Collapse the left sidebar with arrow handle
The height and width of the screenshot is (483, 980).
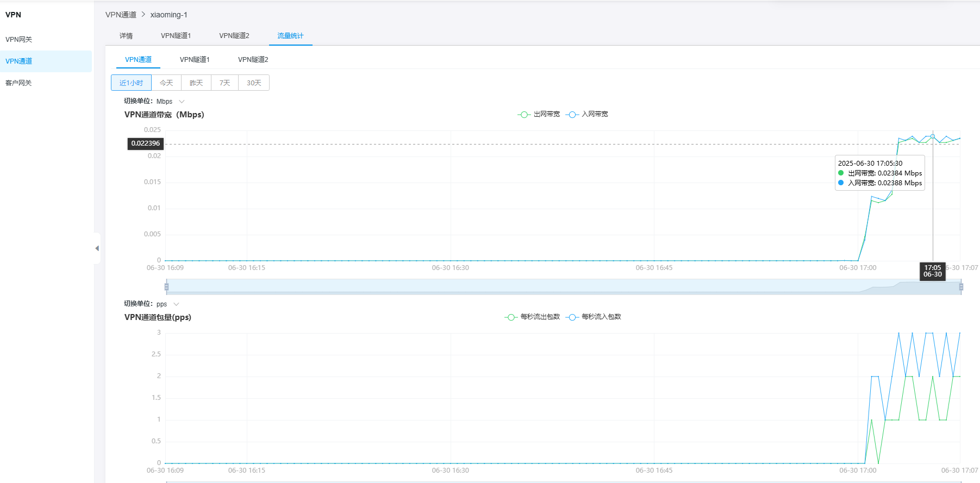97,248
